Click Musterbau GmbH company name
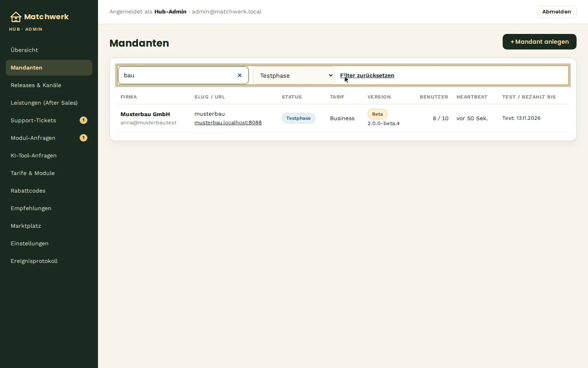 pos(145,114)
